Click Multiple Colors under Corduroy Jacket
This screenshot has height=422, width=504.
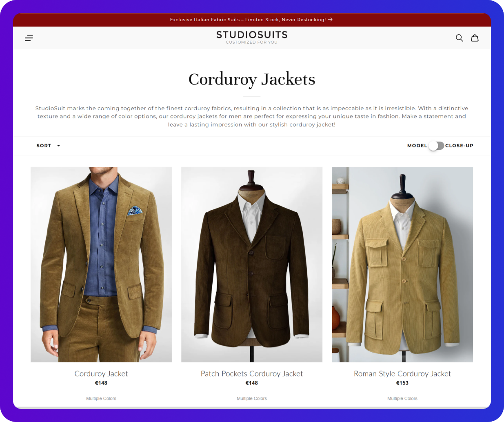(101, 398)
